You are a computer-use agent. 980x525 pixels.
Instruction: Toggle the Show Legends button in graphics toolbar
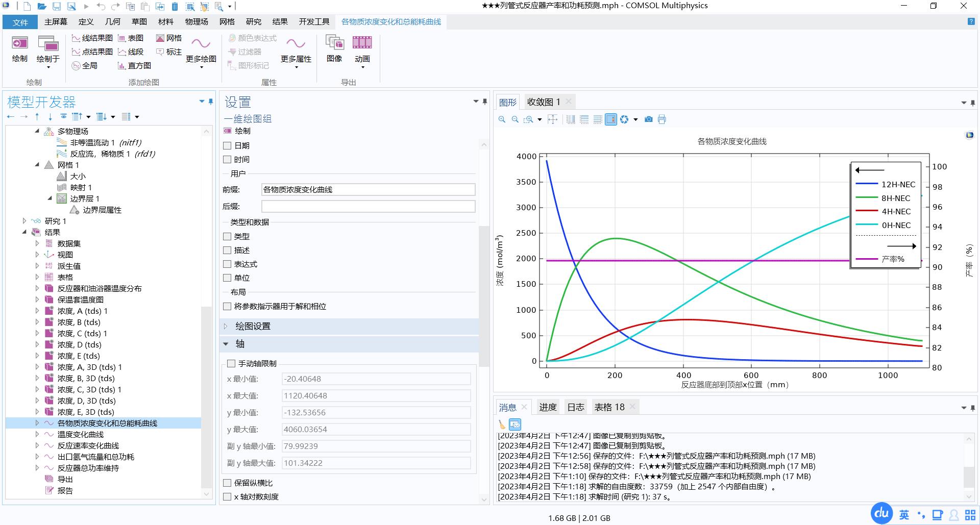(611, 119)
